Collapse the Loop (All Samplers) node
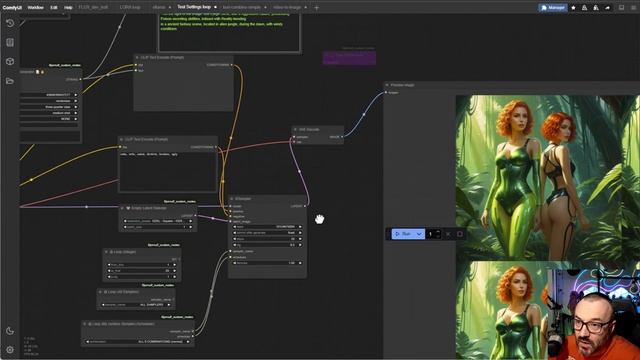The width and height of the screenshot is (640, 360). [100, 292]
